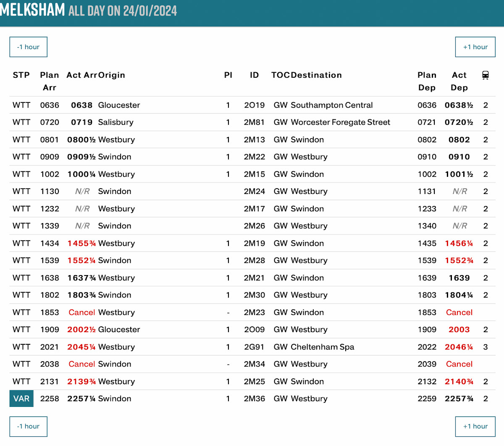Viewport: 504px width, 446px height.
Task: Click the VAR badge on 2258 service
Action: click(21, 399)
